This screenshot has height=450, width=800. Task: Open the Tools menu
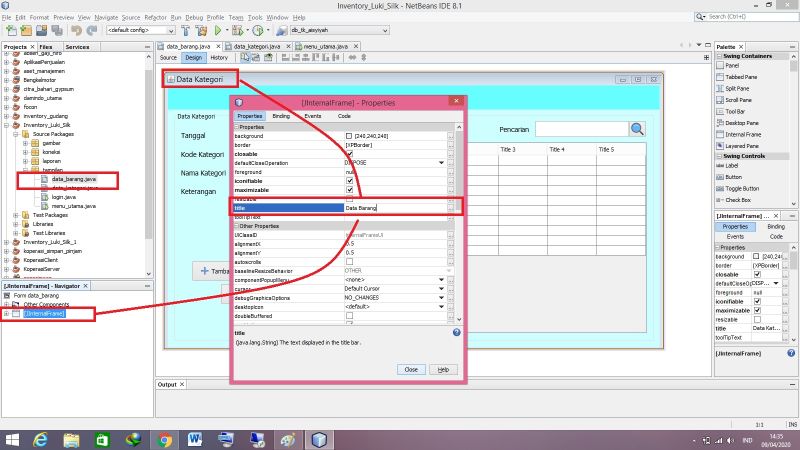(x=255, y=17)
